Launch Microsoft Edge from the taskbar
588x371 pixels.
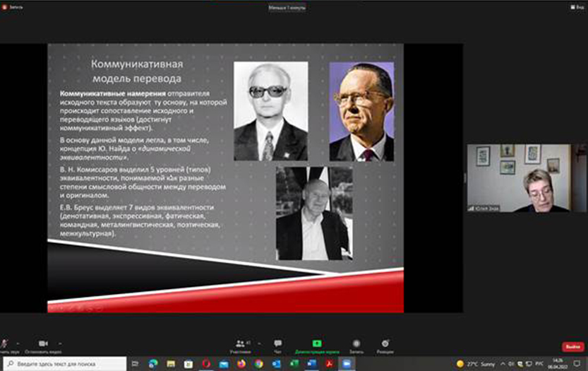[152, 364]
